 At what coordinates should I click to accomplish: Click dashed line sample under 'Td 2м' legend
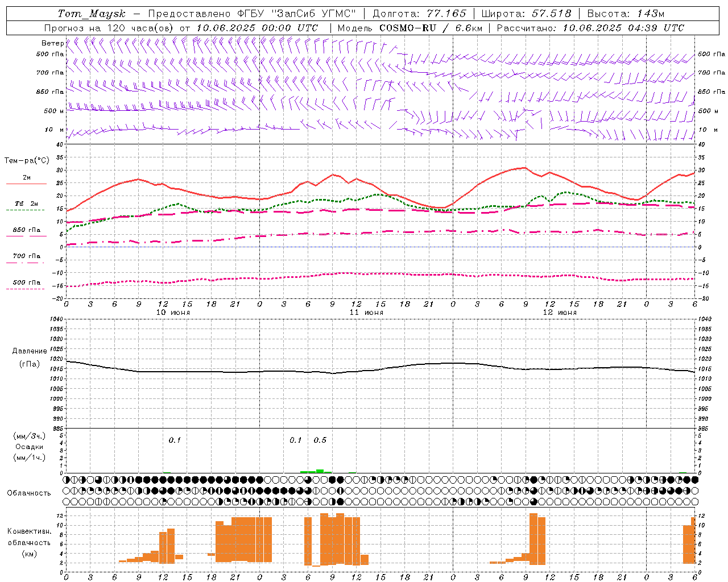25,210
